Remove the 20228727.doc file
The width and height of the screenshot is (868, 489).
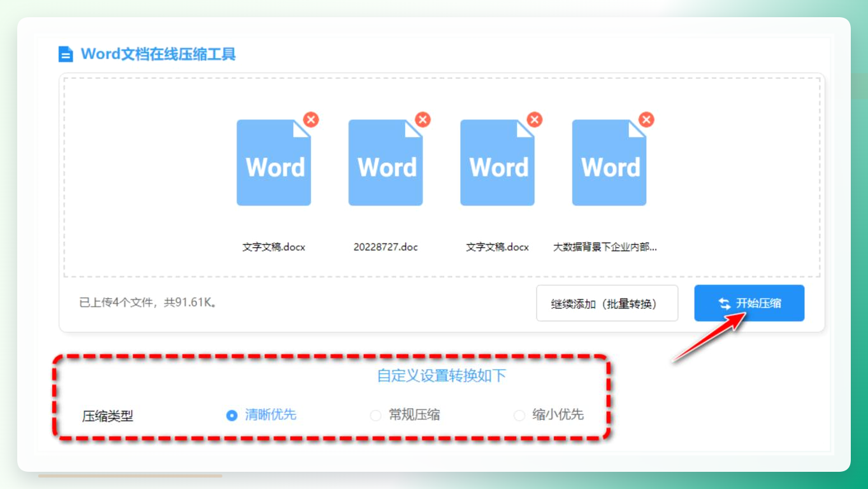point(423,120)
